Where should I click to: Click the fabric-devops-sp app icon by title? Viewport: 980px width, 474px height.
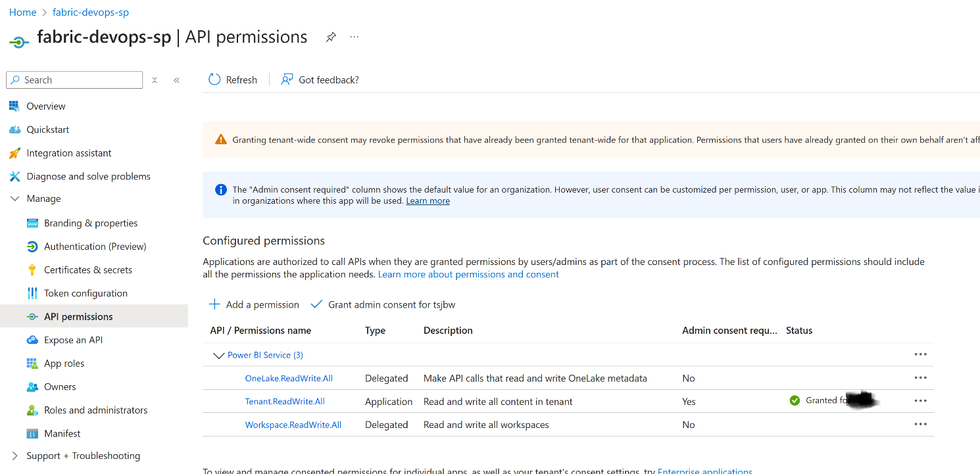coord(19,42)
